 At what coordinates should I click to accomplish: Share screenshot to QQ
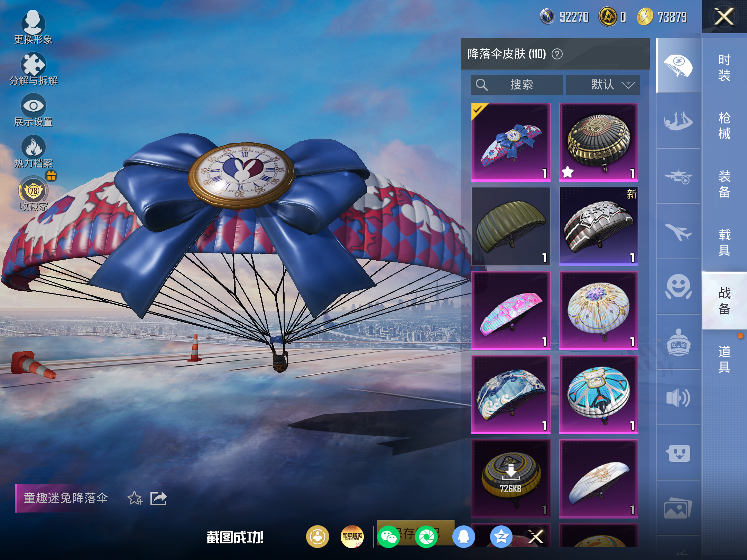464,537
